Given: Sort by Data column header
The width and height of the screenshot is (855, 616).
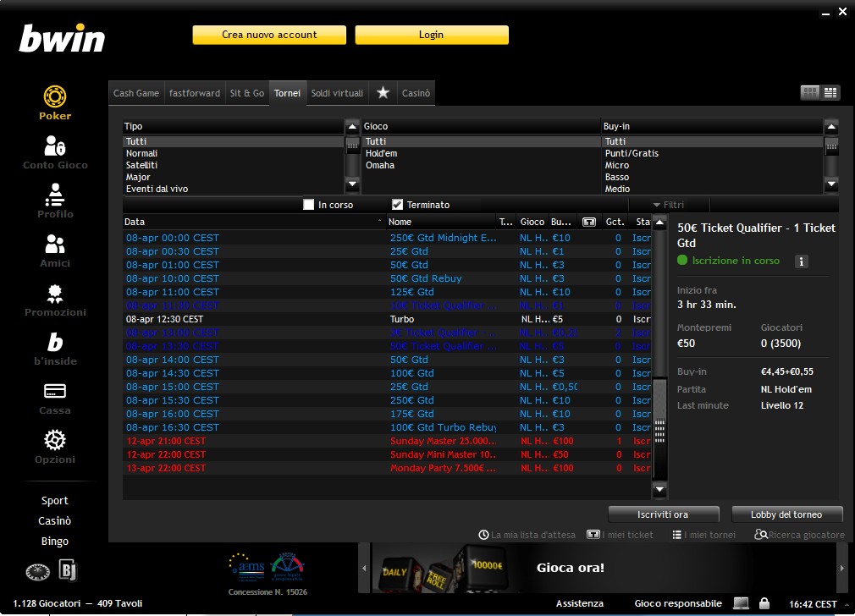Looking at the screenshot, I should click(x=253, y=222).
